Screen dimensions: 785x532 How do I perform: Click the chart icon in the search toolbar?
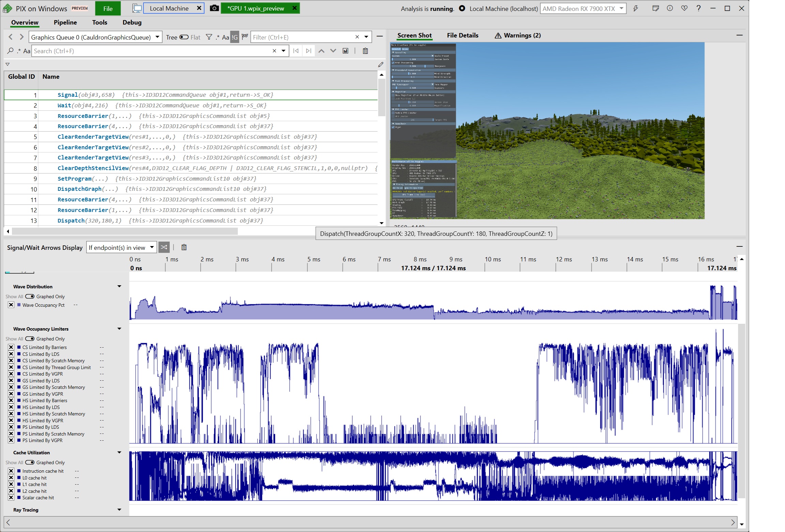(x=345, y=51)
